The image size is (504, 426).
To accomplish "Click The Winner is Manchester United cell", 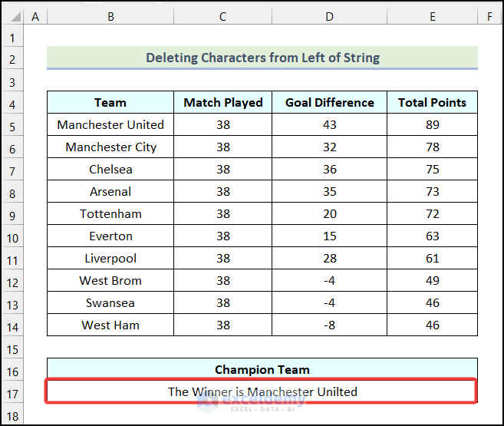I will click(x=262, y=391).
